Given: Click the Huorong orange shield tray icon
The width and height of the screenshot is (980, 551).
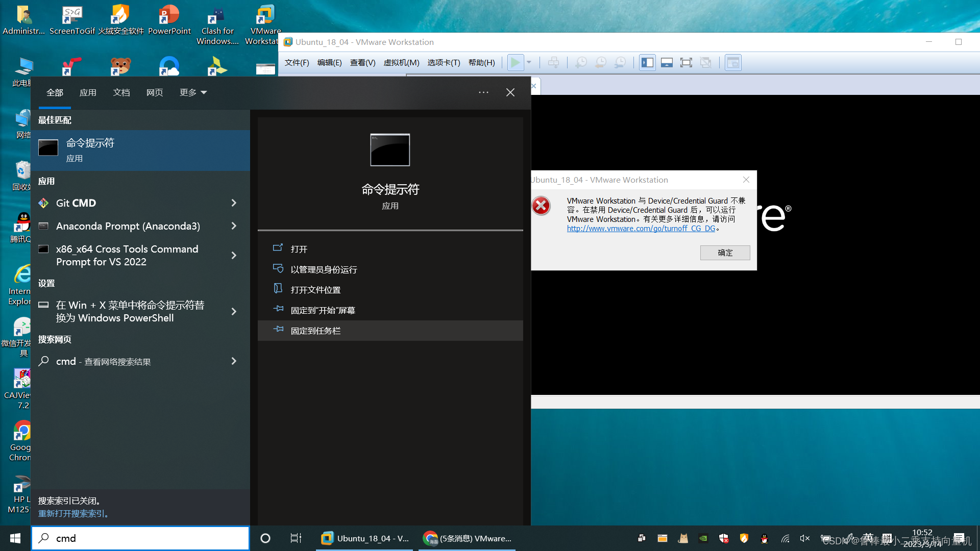Looking at the screenshot, I should [x=744, y=538].
